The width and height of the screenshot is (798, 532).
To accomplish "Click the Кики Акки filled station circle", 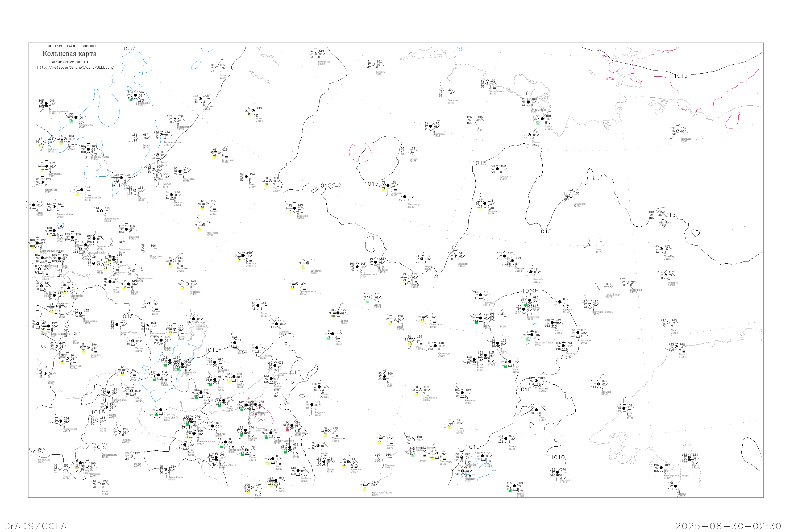I will 135,95.
